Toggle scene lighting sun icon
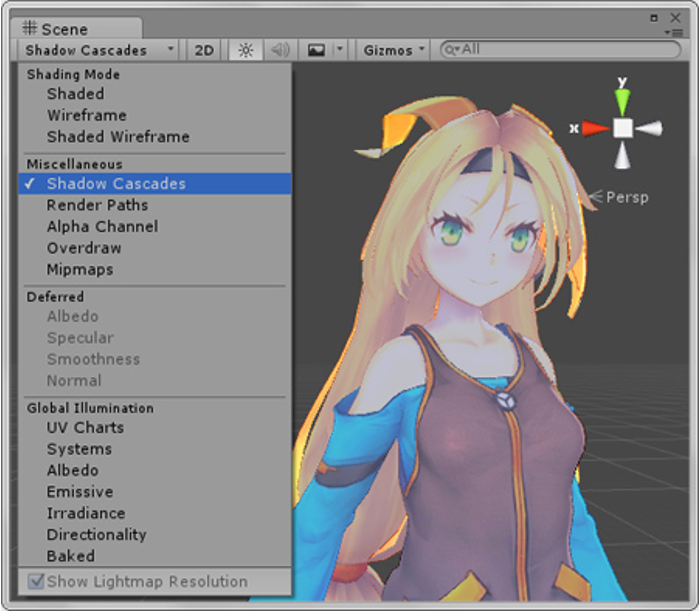Viewport: 700px width, 612px height. pos(246,50)
